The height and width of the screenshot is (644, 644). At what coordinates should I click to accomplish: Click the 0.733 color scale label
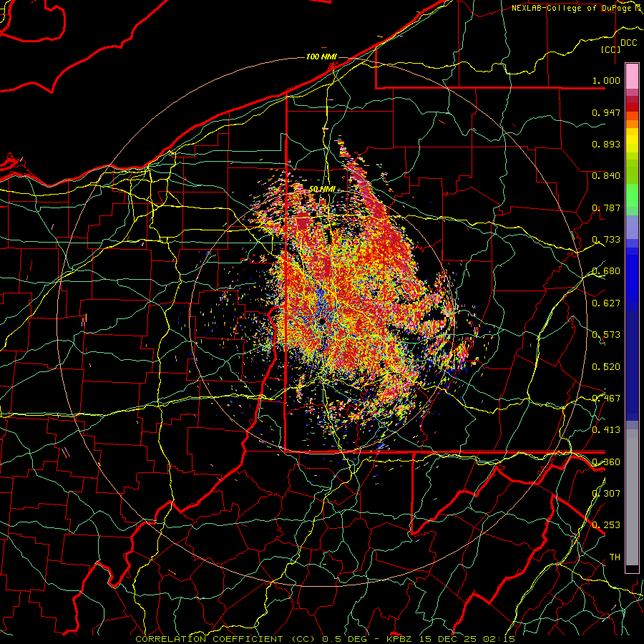point(606,240)
